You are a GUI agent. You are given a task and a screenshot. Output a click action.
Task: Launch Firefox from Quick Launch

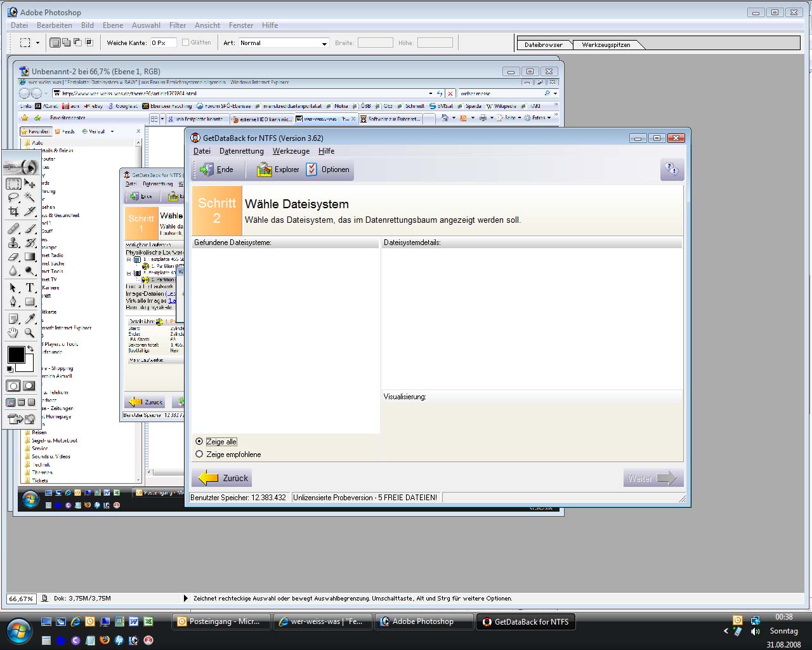coord(105,640)
